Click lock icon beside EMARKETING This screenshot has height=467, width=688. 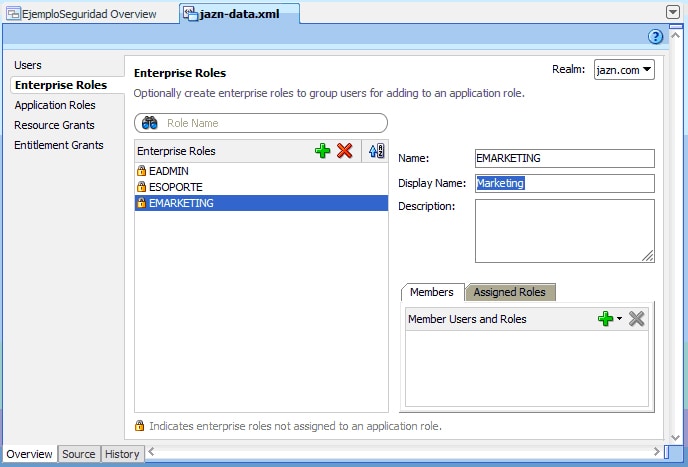141,203
